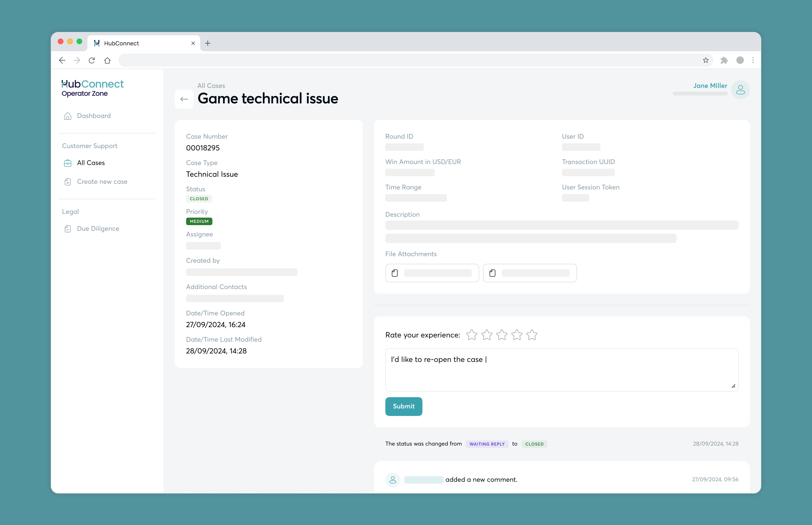812x525 pixels.
Task: Open All Cases in sidebar
Action: tap(91, 163)
